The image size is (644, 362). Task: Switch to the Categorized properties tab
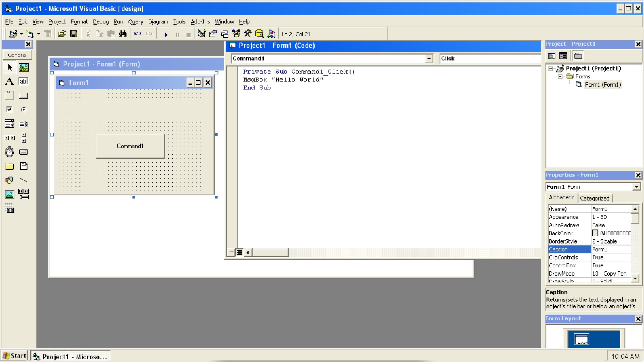pos(595,198)
